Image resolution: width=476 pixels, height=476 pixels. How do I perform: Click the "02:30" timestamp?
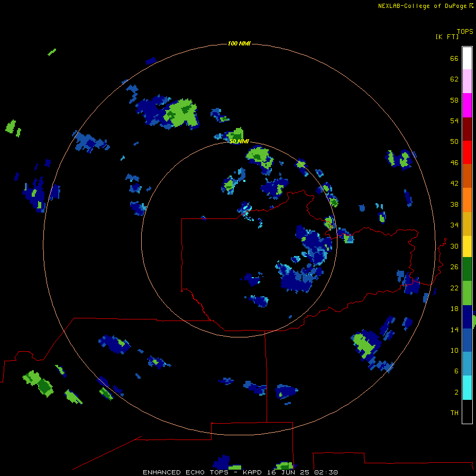326,472
